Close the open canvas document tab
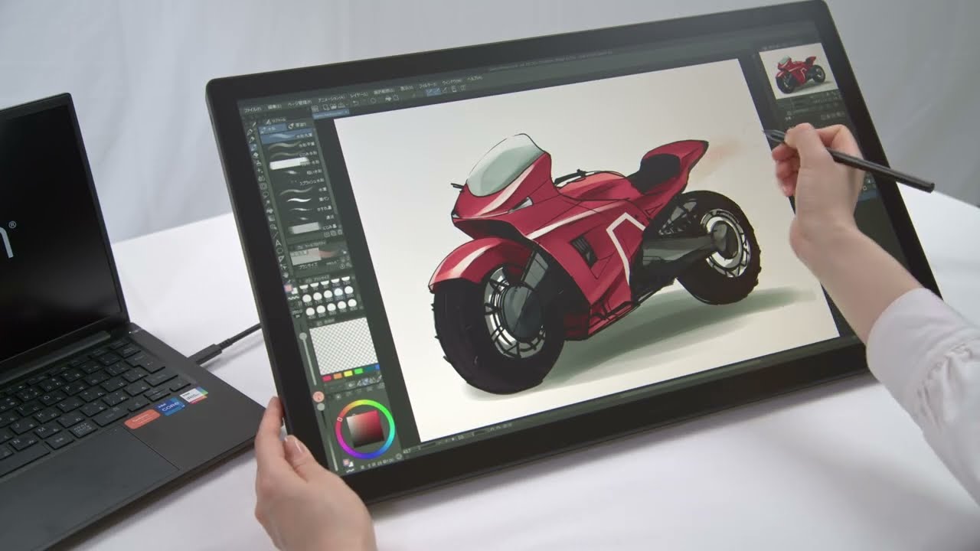The width and height of the screenshot is (980, 551). (347, 112)
